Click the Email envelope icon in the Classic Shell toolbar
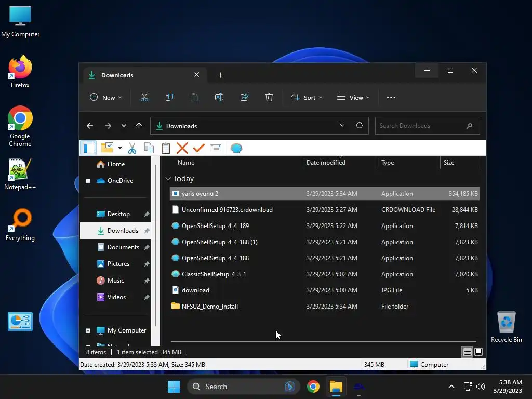The width and height of the screenshot is (532, 399). [x=216, y=148]
